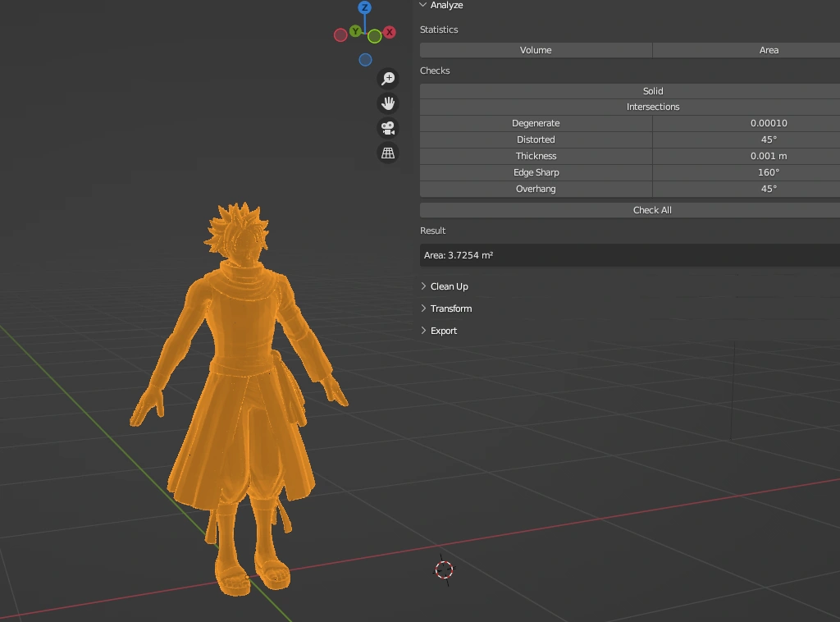
Task: Edit Distorted angle 45° field
Action: click(746, 139)
